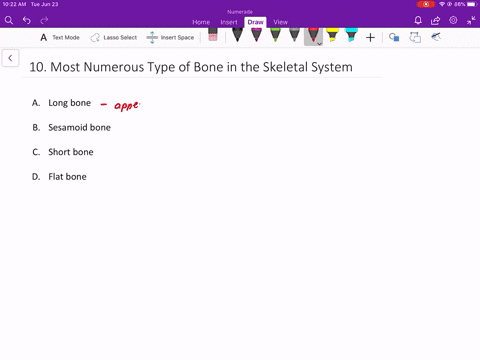480x360 pixels.
Task: Tap the battery status indicator
Action: 472,4
